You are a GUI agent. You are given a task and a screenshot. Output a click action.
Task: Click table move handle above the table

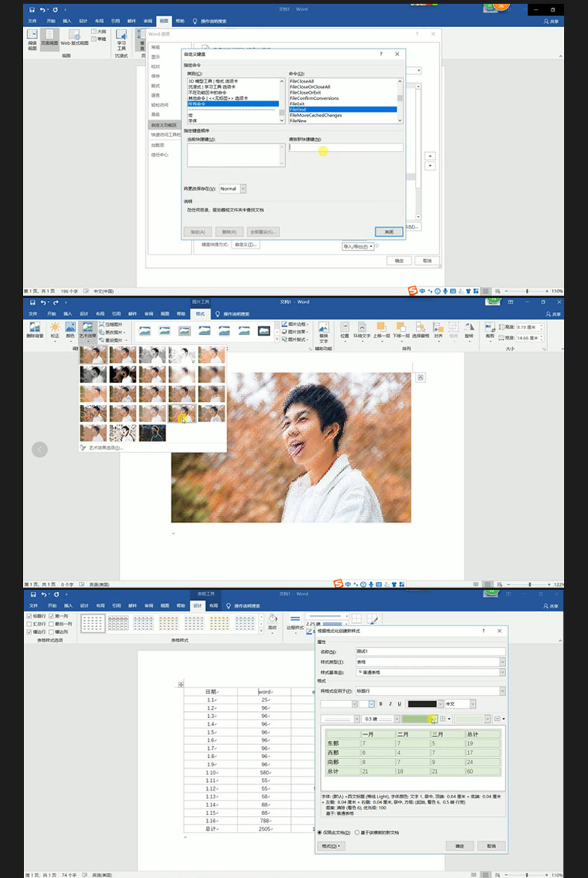(181, 684)
